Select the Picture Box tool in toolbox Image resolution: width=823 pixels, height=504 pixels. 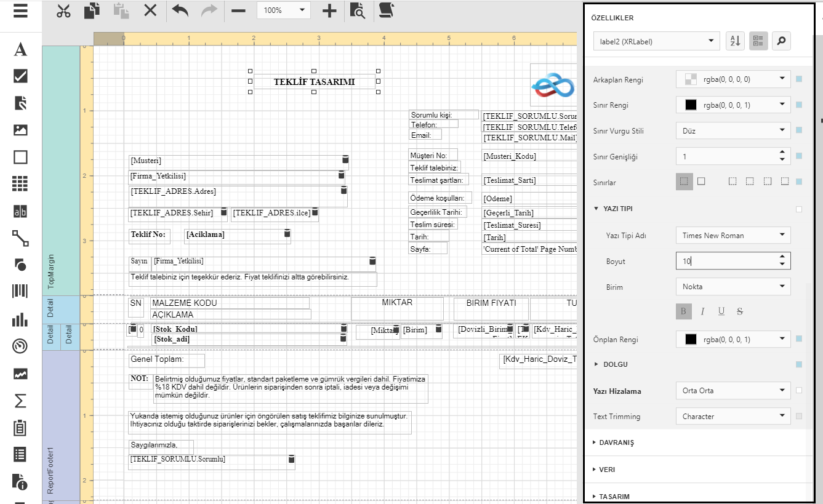coord(20,130)
